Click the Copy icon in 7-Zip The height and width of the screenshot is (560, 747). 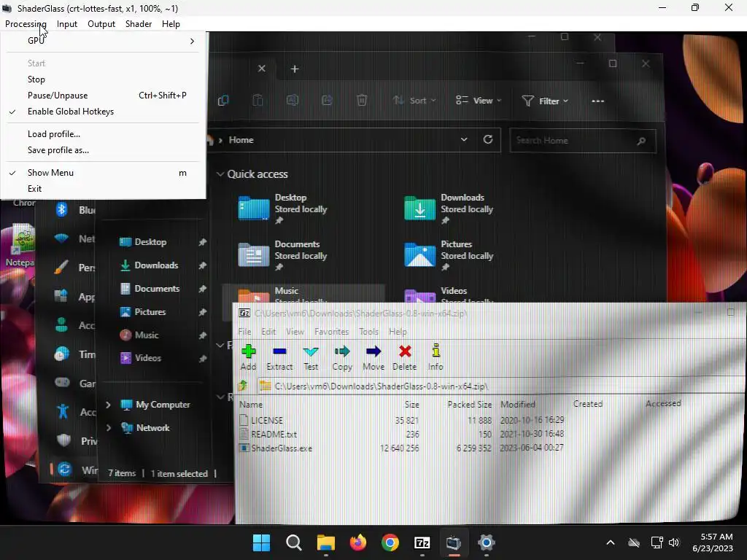tap(342, 357)
